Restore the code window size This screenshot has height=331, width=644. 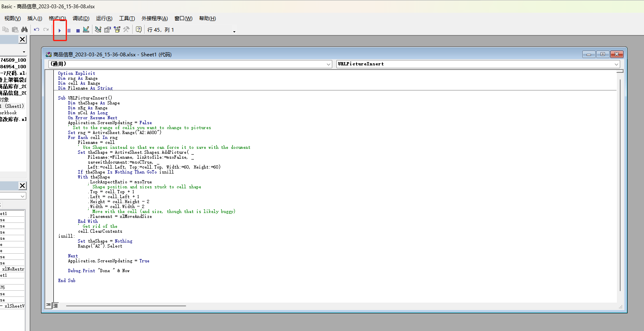[603, 54]
